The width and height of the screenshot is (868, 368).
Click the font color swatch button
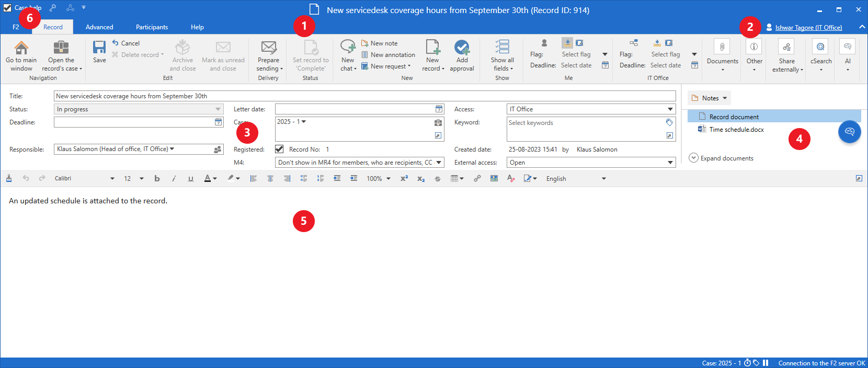pos(208,179)
